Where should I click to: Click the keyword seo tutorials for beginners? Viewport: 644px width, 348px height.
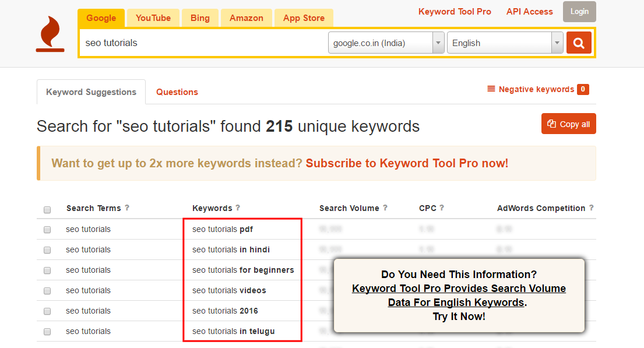tap(243, 270)
